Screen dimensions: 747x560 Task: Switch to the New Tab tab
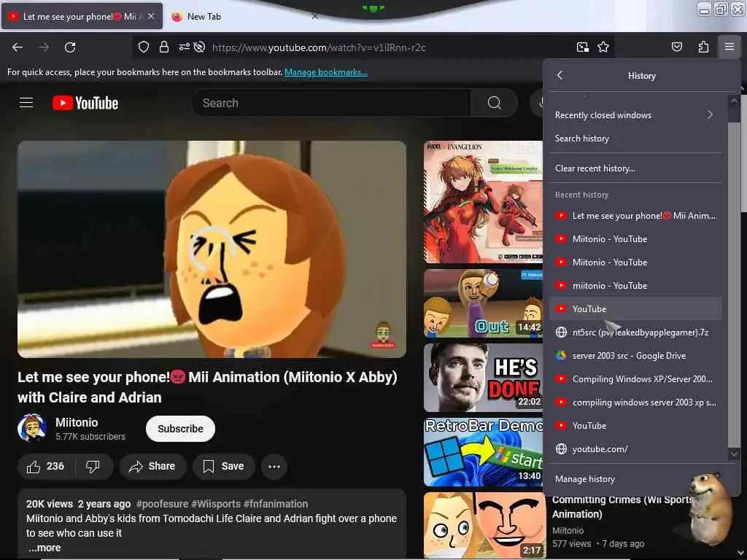click(x=239, y=16)
